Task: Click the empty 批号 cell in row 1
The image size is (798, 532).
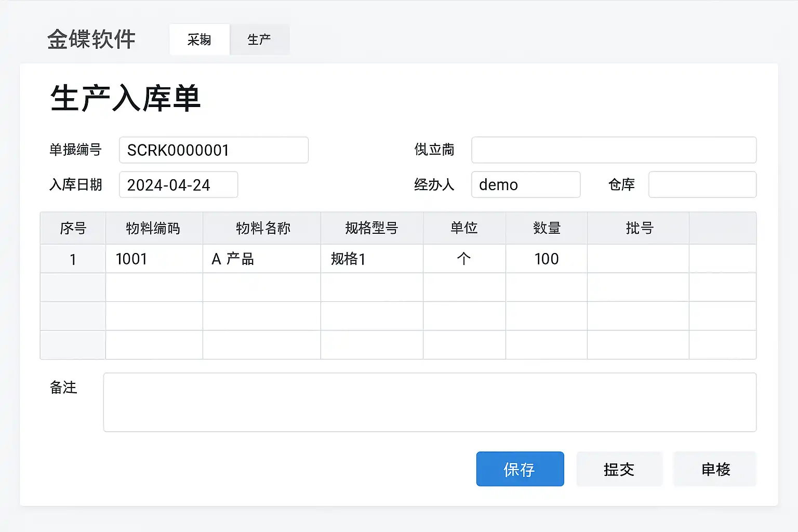Action: [637, 259]
